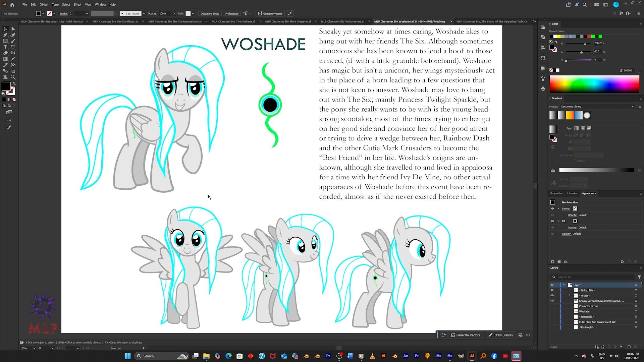The width and height of the screenshot is (644, 362).
Task: Toggle Fill visibility eye in Appearance
Action: [552, 221]
